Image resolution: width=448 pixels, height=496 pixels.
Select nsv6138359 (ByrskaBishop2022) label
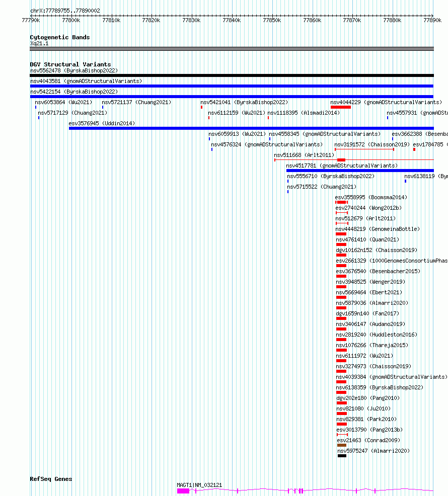pos(380,387)
